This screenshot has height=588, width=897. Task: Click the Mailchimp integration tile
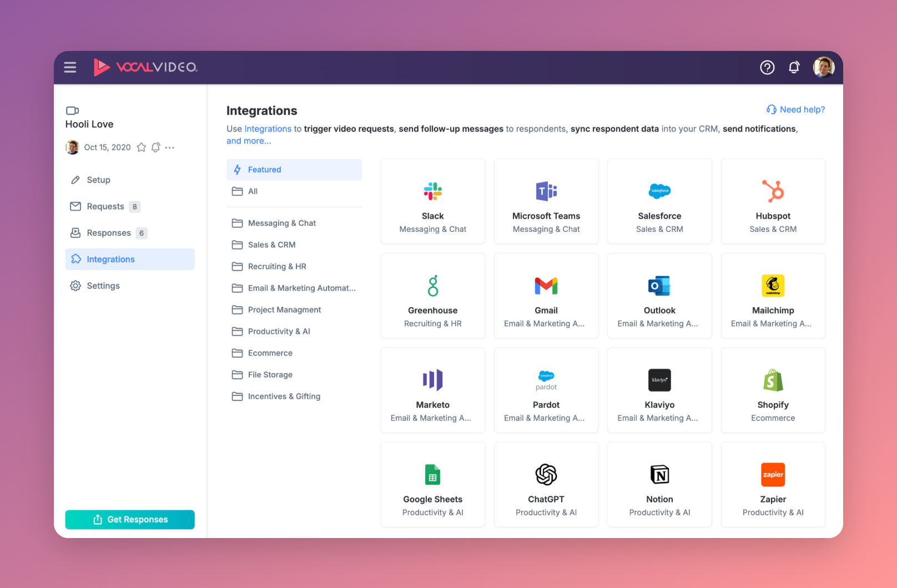(x=773, y=296)
